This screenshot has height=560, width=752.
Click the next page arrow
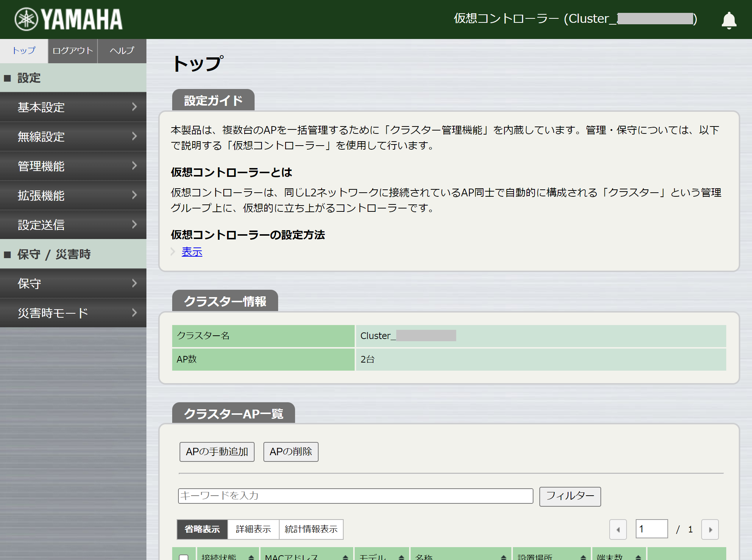(x=710, y=529)
